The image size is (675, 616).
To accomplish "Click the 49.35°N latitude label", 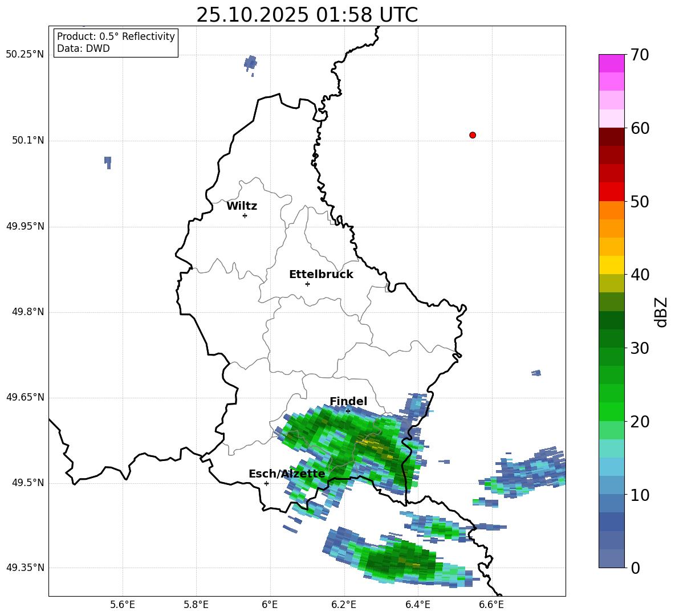I will pyautogui.click(x=25, y=568).
